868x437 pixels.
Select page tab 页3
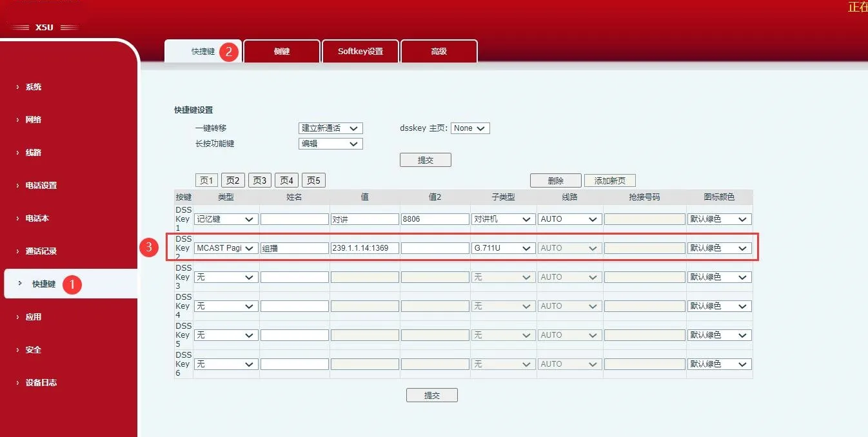260,180
